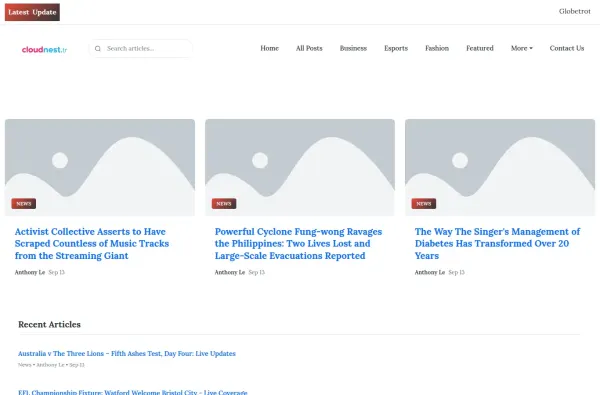
Task: Expand the More dropdown menu
Action: click(x=522, y=48)
